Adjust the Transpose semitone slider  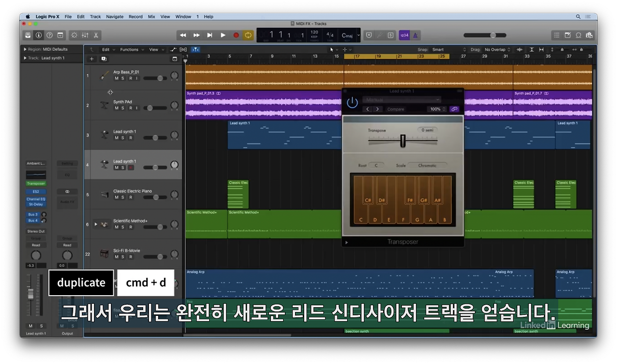tap(403, 140)
